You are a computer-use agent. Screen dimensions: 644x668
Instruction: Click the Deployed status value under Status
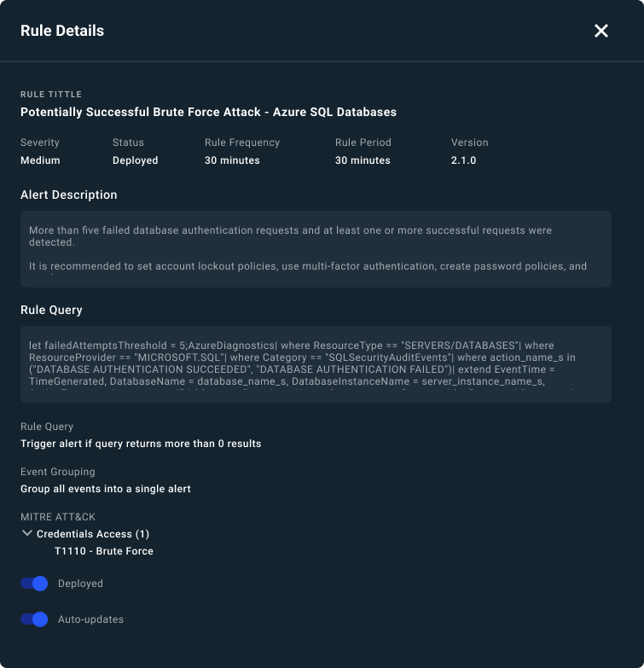(135, 160)
